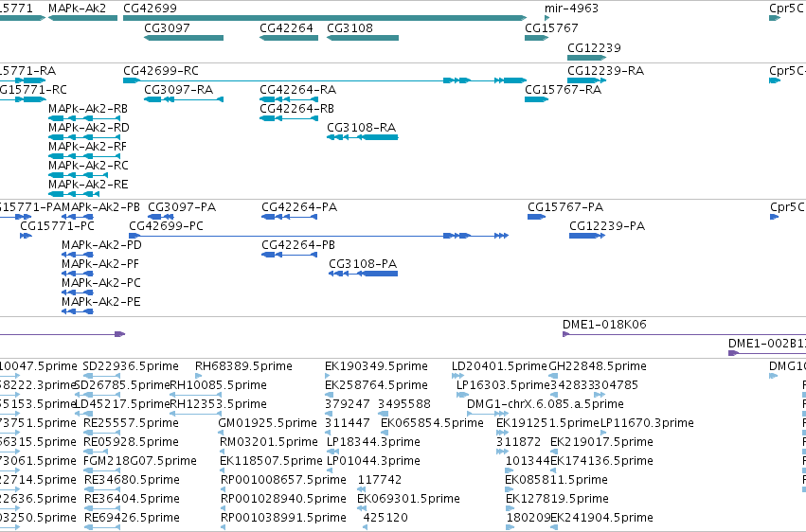Click transcript CG15767-RA

coord(537,99)
